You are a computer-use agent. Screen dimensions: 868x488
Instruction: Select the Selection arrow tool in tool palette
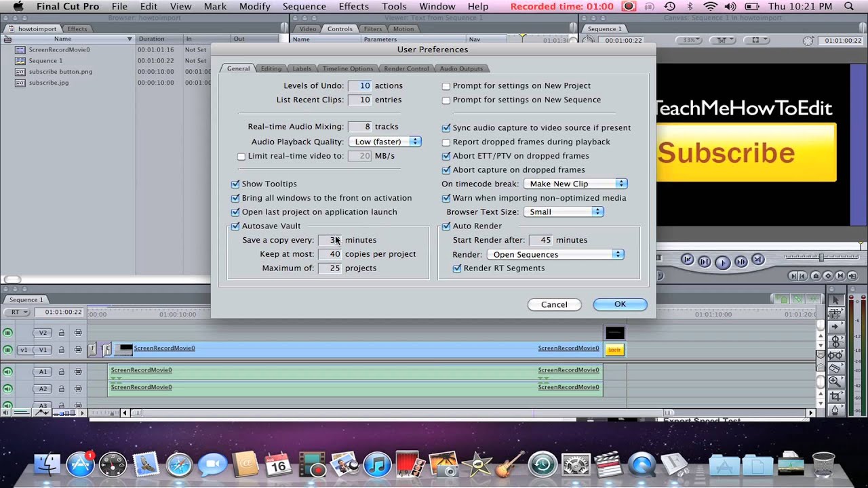click(x=836, y=300)
